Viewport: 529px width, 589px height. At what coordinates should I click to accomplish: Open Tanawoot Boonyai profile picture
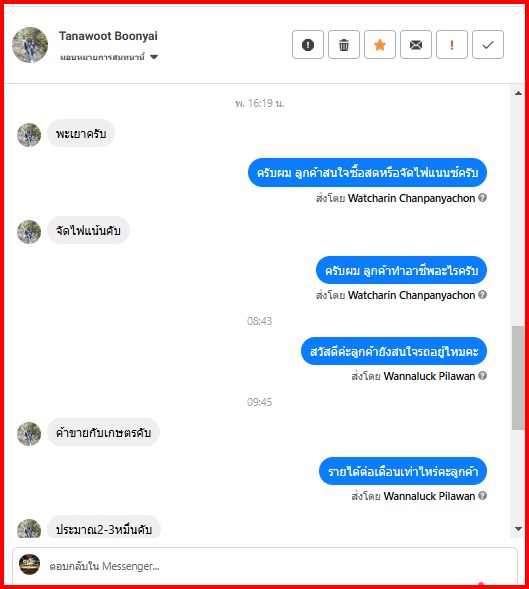click(x=30, y=45)
